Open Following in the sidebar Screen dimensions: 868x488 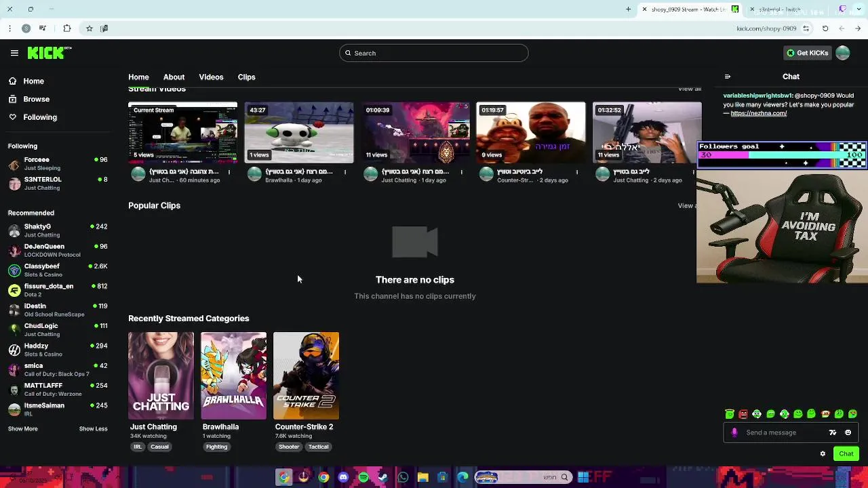tap(40, 117)
